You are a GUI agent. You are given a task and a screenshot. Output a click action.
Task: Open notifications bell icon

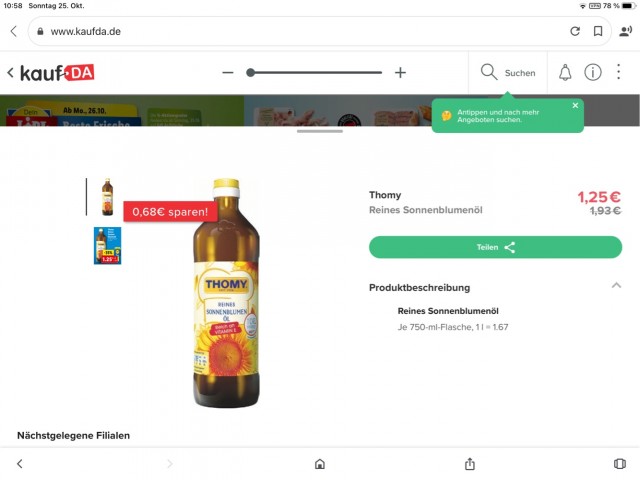[565, 73]
